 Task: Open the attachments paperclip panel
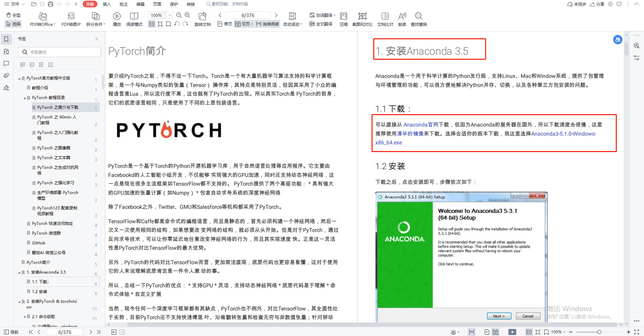[6, 76]
